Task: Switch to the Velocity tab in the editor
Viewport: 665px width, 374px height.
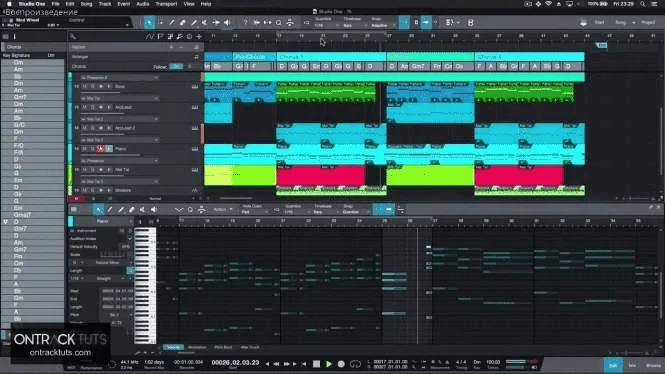Action: [173, 347]
